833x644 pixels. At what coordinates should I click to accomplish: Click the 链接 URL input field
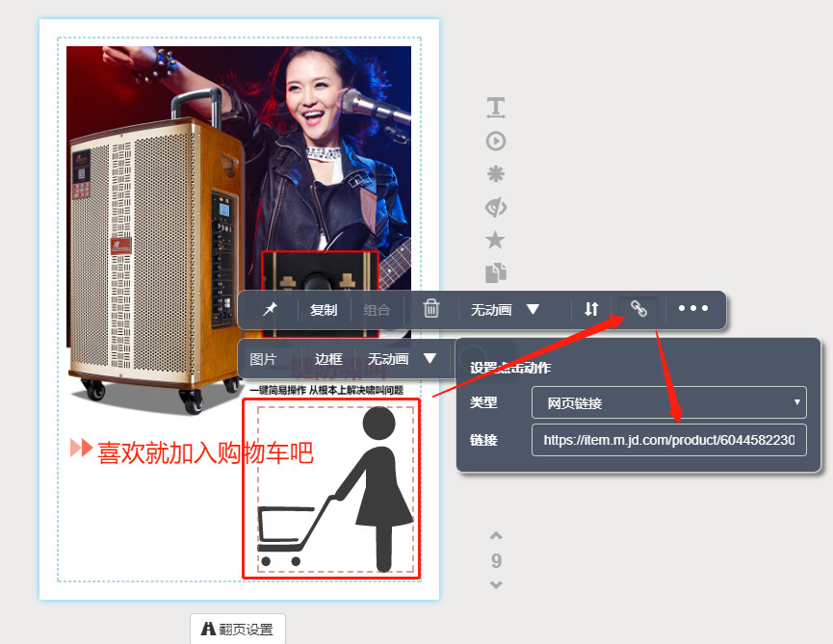(x=668, y=439)
